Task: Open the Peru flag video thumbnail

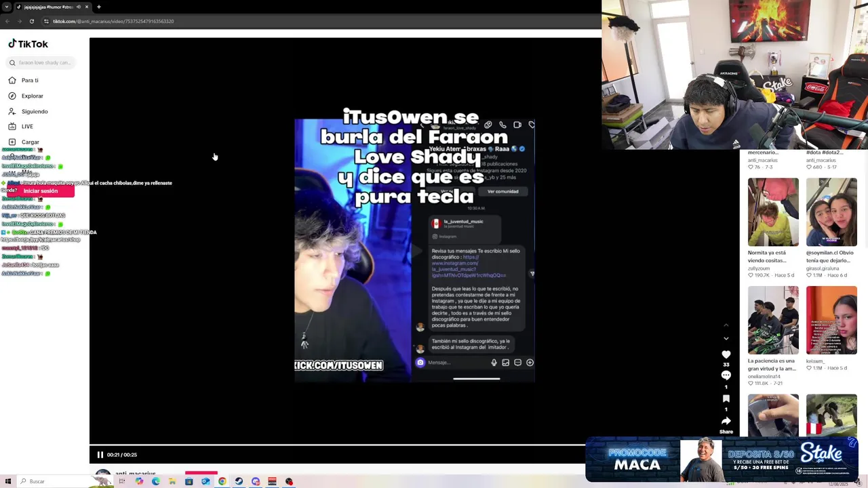Action: [x=831, y=415]
